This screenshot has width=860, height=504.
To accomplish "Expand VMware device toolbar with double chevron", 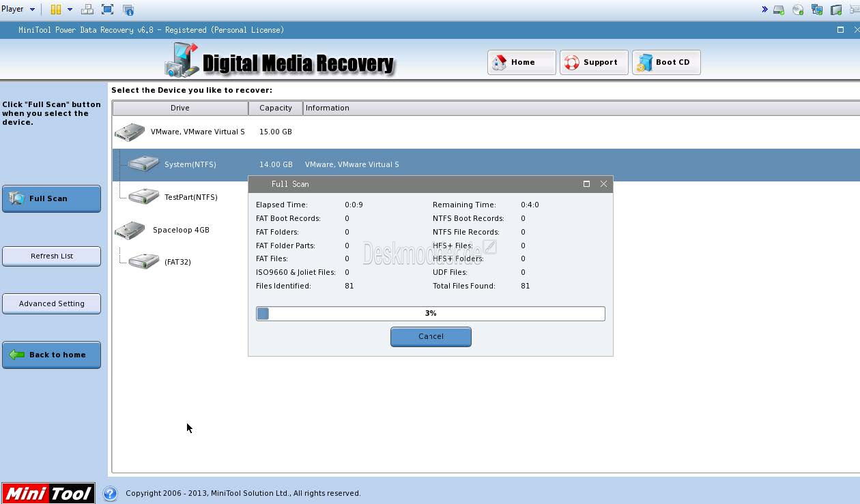I will [x=764, y=10].
